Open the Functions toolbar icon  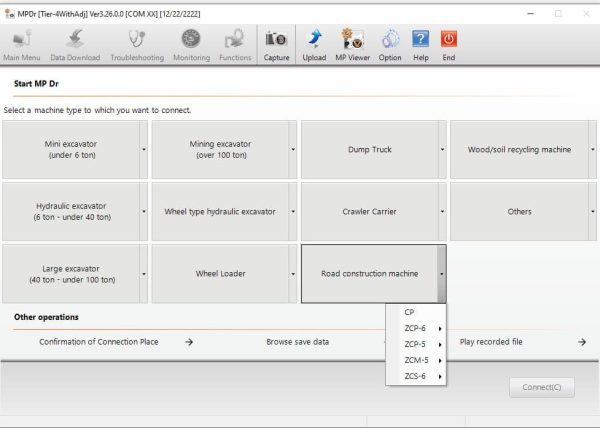pos(235,45)
